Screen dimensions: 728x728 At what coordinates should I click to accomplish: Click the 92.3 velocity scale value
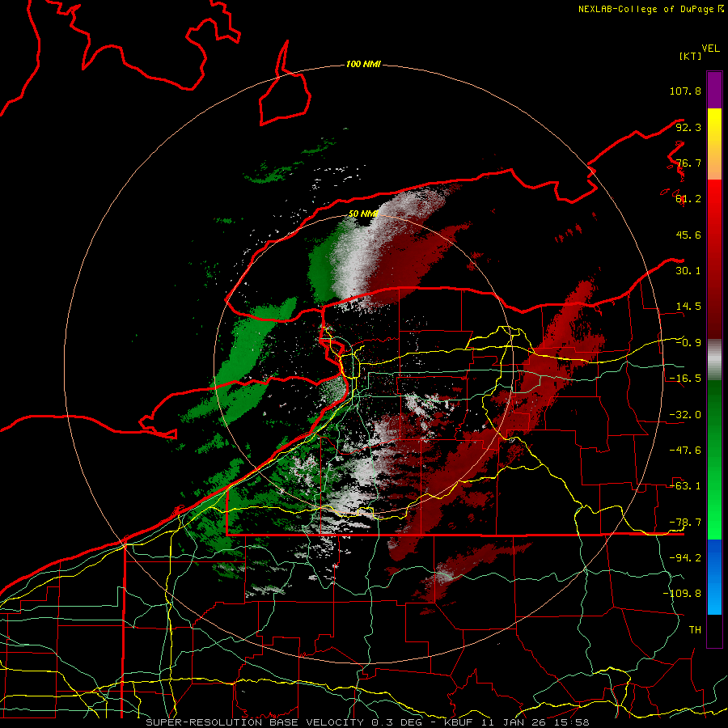pyautogui.click(x=688, y=127)
